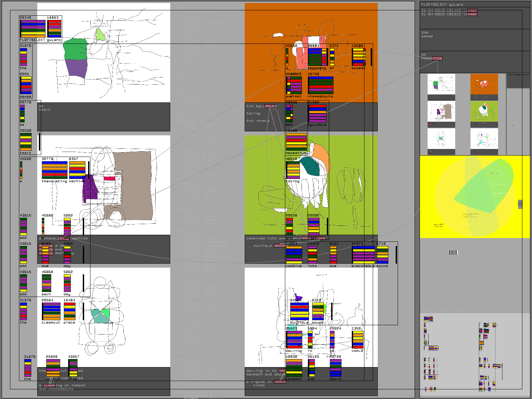Click the "FLOFTSELEKT gulafo" header in right panel
This screenshot has height=399, width=532.
442,5
